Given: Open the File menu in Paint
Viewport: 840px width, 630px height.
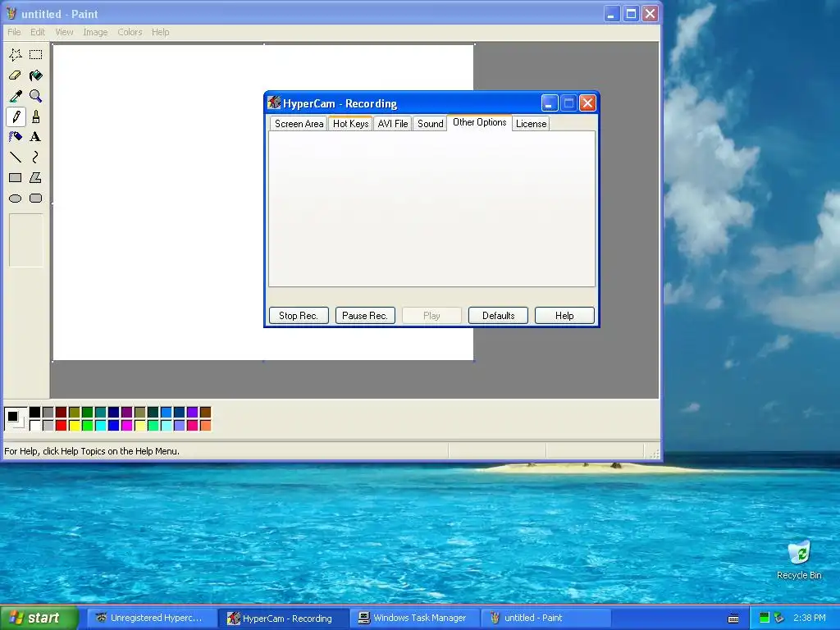Looking at the screenshot, I should 14,32.
